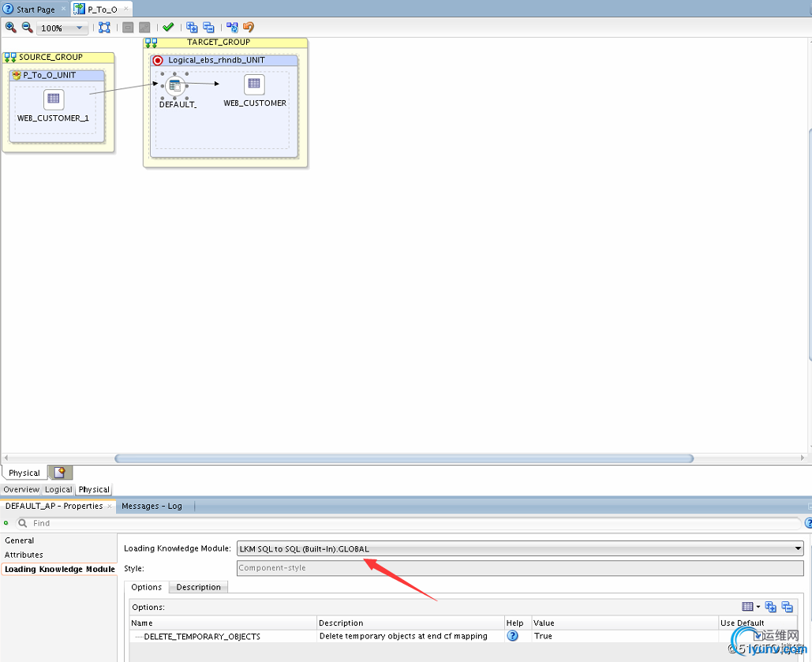This screenshot has height=662, width=812.
Task: Select the TARGET_GROUP header
Action: (x=225, y=43)
